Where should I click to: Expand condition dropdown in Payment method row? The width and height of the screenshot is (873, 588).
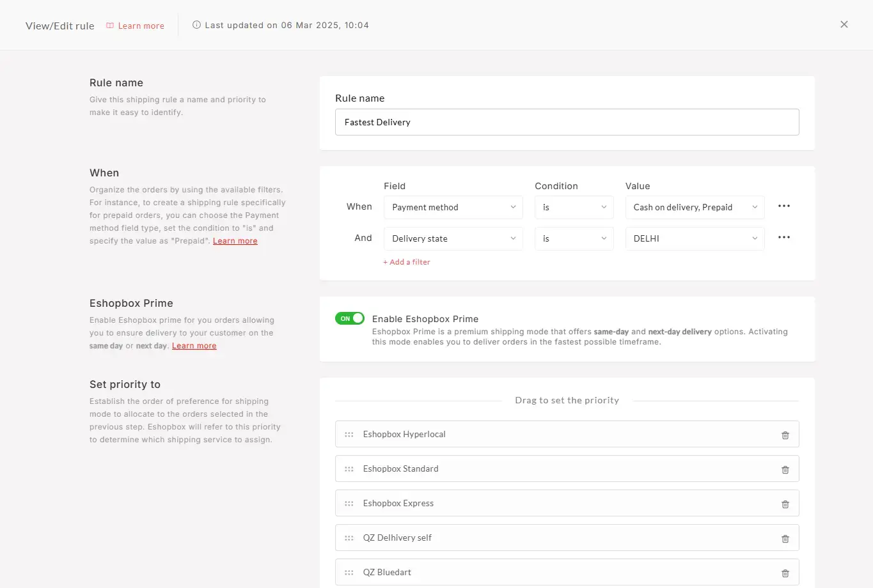574,207
